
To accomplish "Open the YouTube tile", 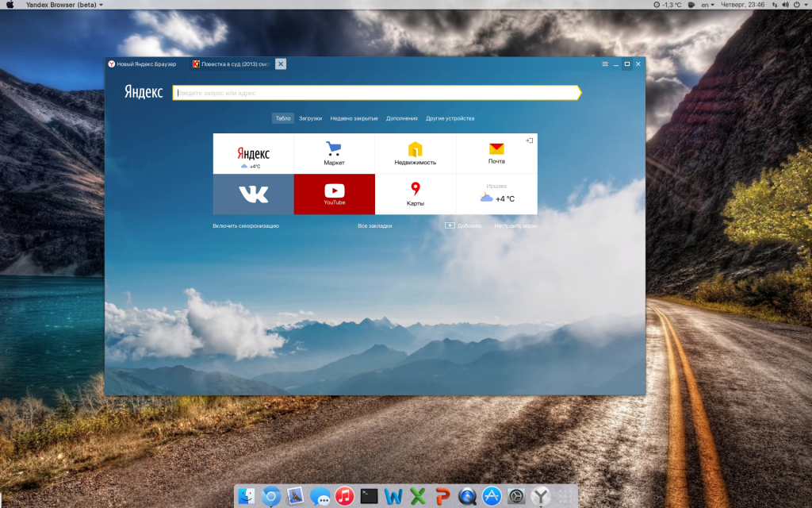I will click(334, 194).
